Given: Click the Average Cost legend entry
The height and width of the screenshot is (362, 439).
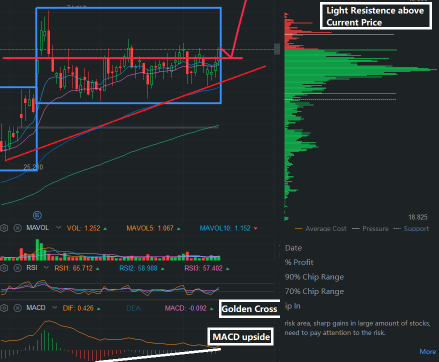Looking at the screenshot, I should 321,229.
